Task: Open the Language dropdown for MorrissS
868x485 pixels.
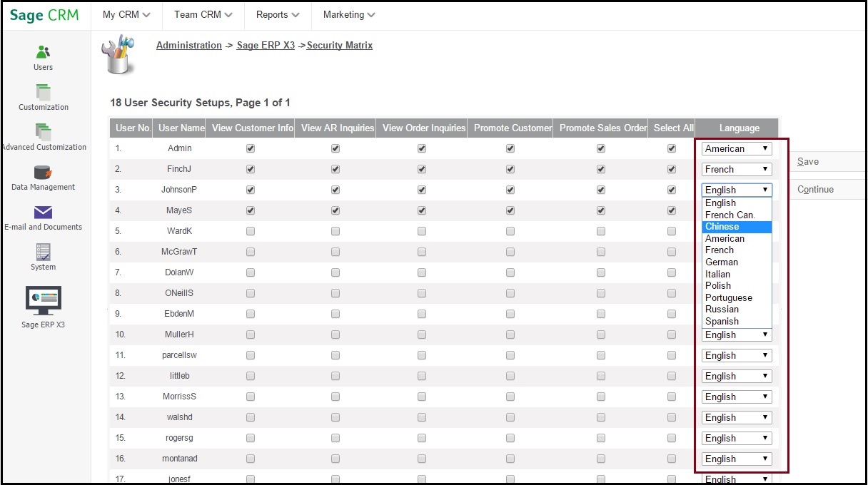Action: click(x=737, y=397)
